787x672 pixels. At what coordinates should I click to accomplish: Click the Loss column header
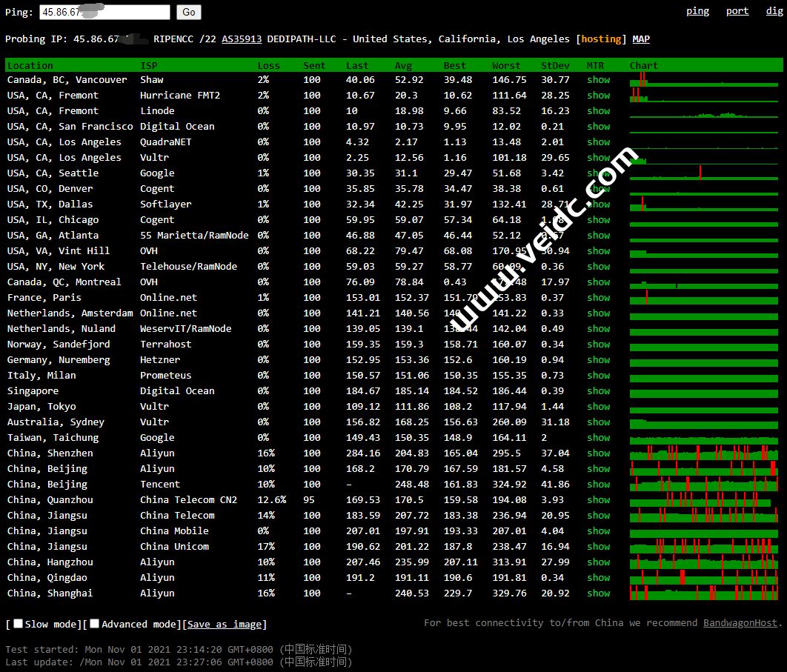click(x=268, y=66)
